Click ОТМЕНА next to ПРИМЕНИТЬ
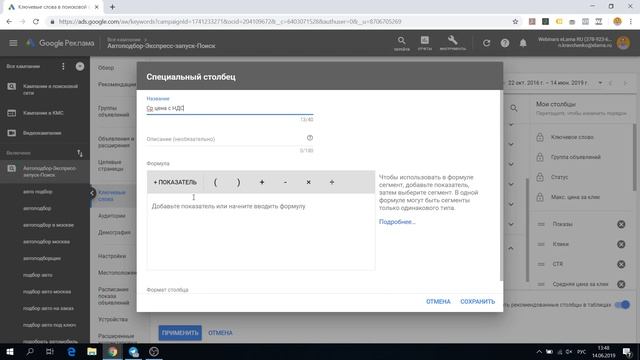The image size is (640, 360). [x=220, y=333]
